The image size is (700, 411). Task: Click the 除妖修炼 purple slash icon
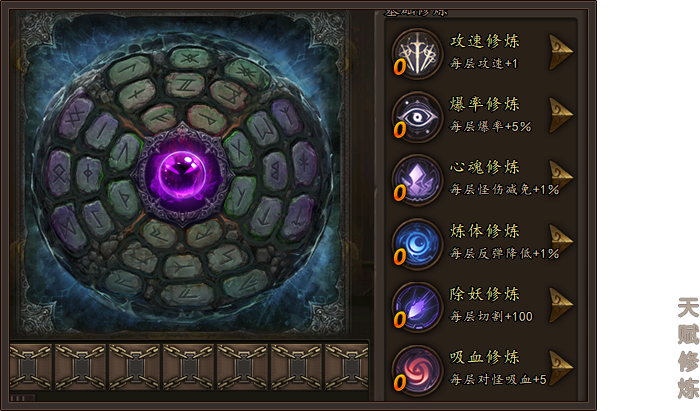(417, 307)
